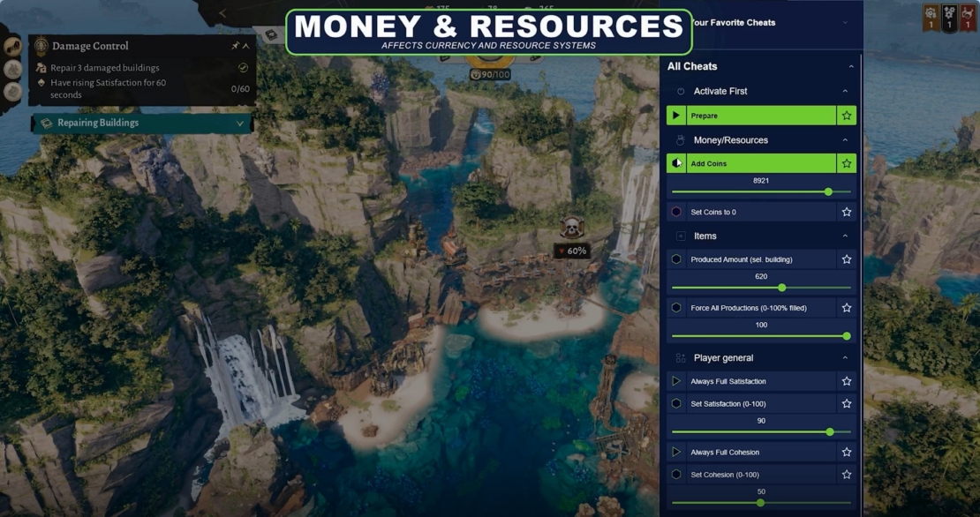The image size is (980, 517).
Task: Adjust the Set Cohesion slider handle
Action: [x=761, y=503]
